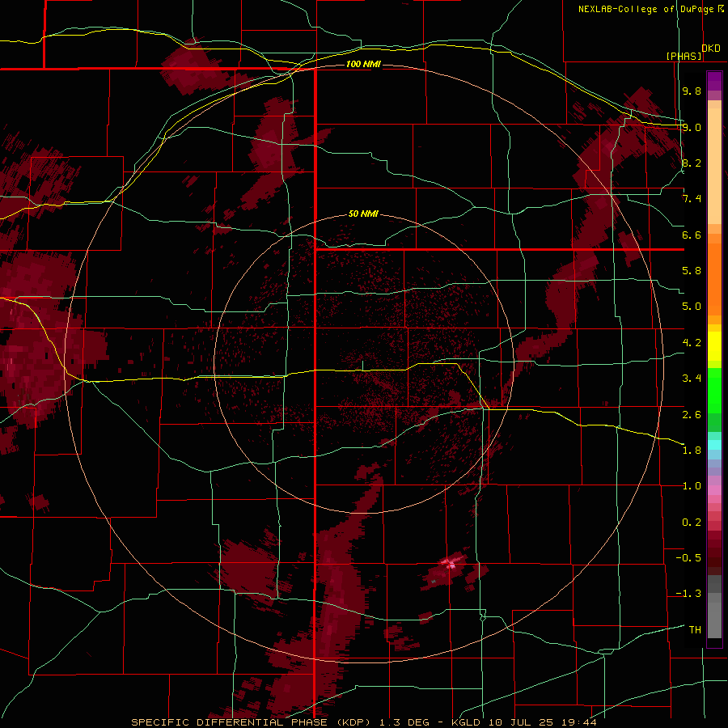Click the TH threshold label
Viewport: 728px width, 728px height.
[x=695, y=630]
